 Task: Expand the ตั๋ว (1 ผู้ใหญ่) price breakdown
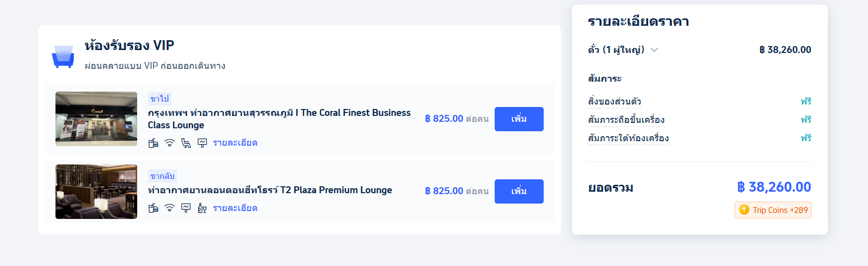(623, 50)
